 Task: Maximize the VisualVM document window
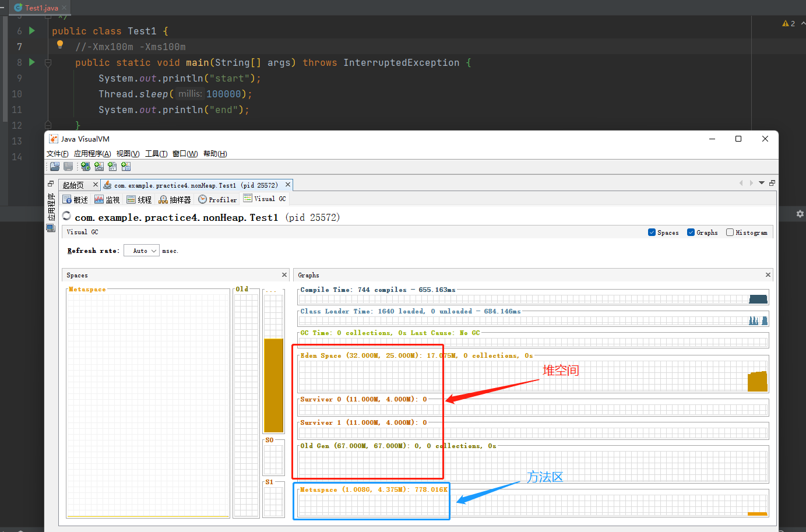[772, 183]
